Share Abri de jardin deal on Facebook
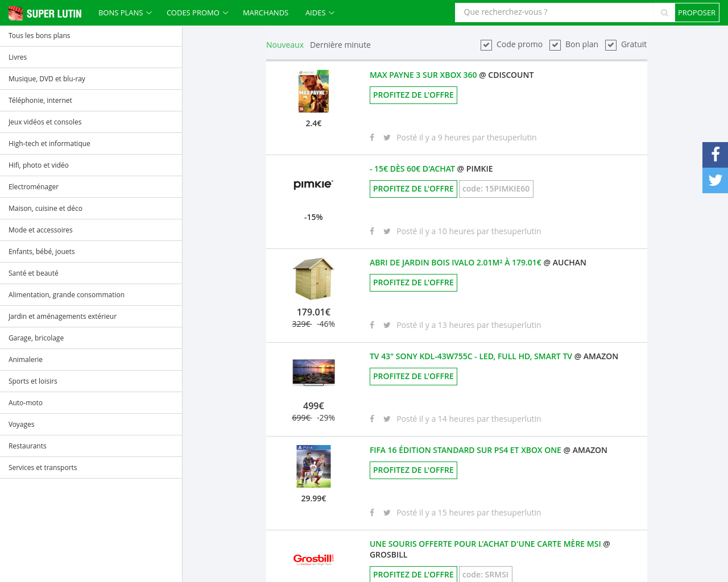Image resolution: width=728 pixels, height=582 pixels. 372,325
